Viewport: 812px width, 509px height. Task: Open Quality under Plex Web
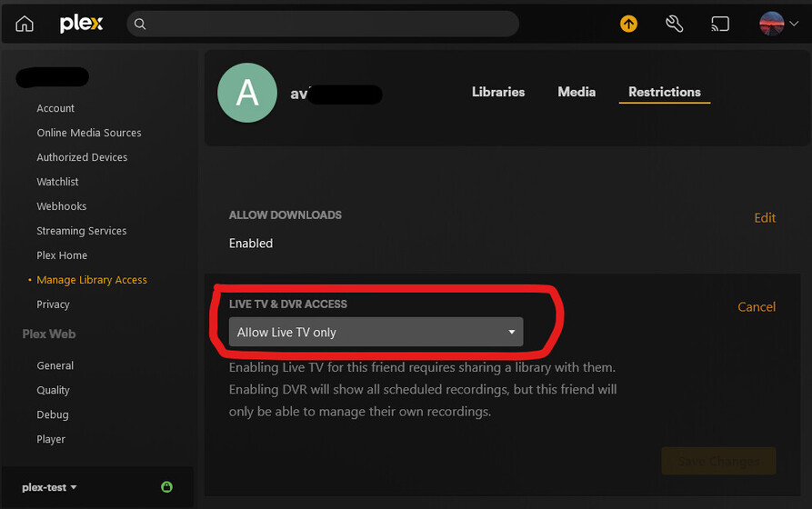pyautogui.click(x=53, y=391)
